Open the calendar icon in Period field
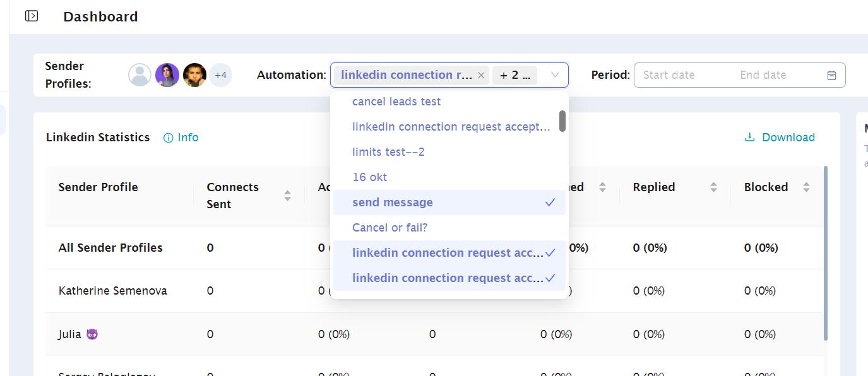Image resolution: width=868 pixels, height=376 pixels. click(x=831, y=75)
